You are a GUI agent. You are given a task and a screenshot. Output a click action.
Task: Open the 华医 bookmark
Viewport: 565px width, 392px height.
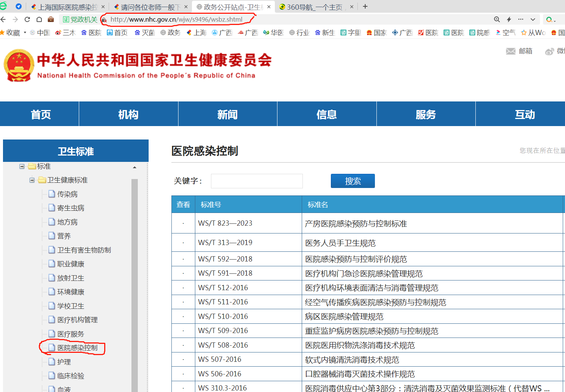tap(273, 33)
